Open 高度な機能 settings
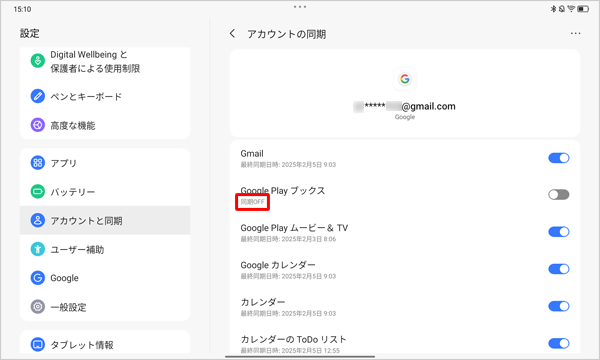Viewport: 600px width, 360px height. tap(105, 125)
